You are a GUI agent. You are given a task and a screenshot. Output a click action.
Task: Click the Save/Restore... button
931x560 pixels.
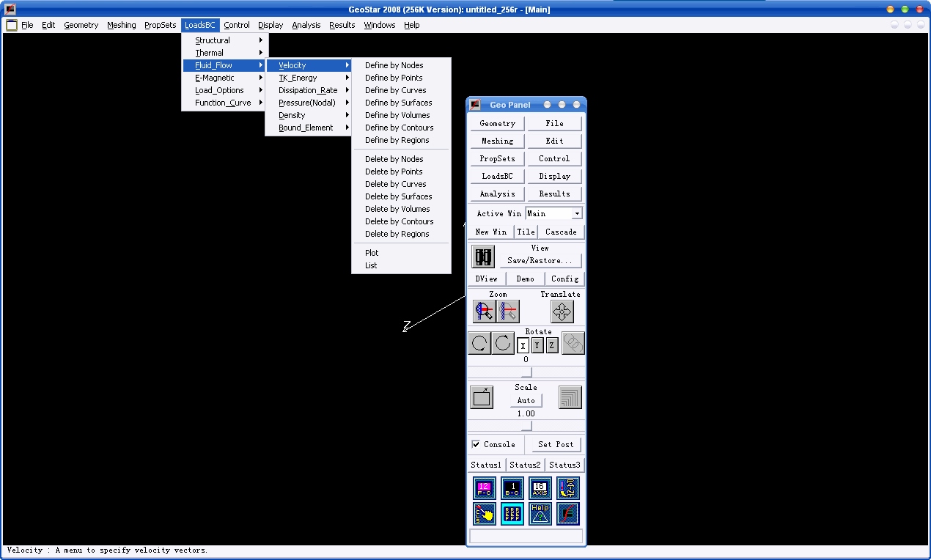click(540, 260)
